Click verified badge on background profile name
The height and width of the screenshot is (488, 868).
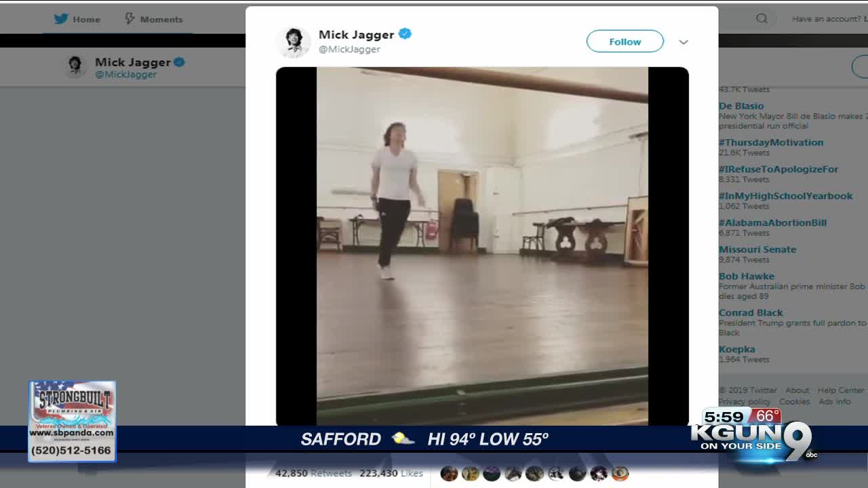tap(180, 62)
